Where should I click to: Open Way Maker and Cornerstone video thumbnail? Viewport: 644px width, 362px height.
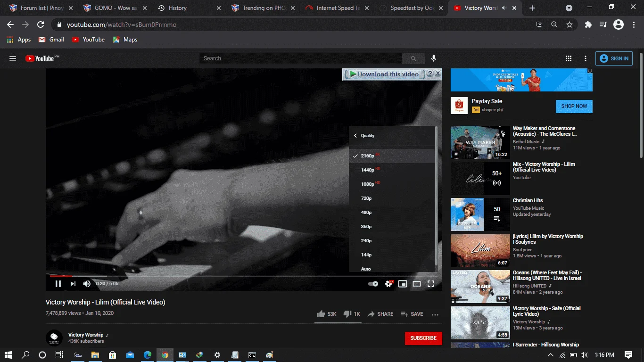point(480,142)
